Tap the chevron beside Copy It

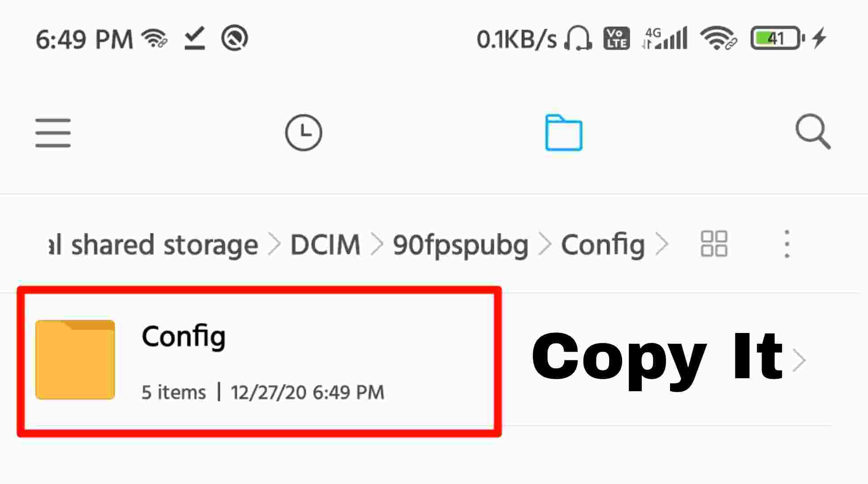799,360
